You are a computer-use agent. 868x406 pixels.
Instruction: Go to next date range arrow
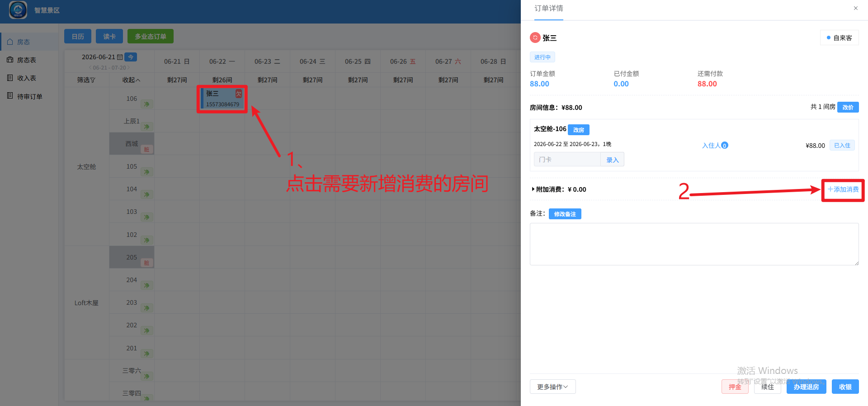coord(128,68)
